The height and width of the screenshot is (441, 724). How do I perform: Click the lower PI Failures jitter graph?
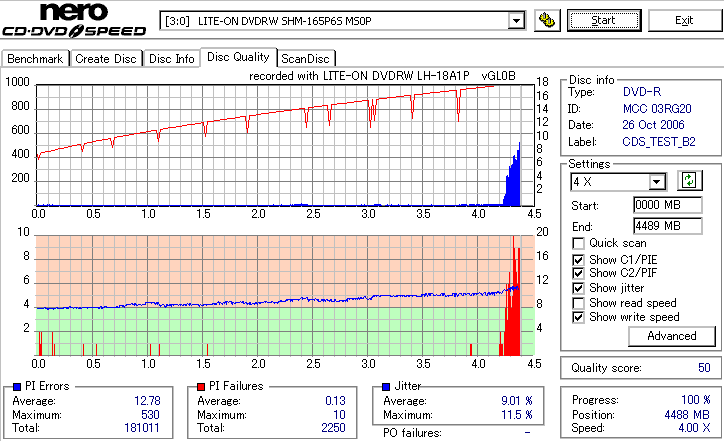285,296
